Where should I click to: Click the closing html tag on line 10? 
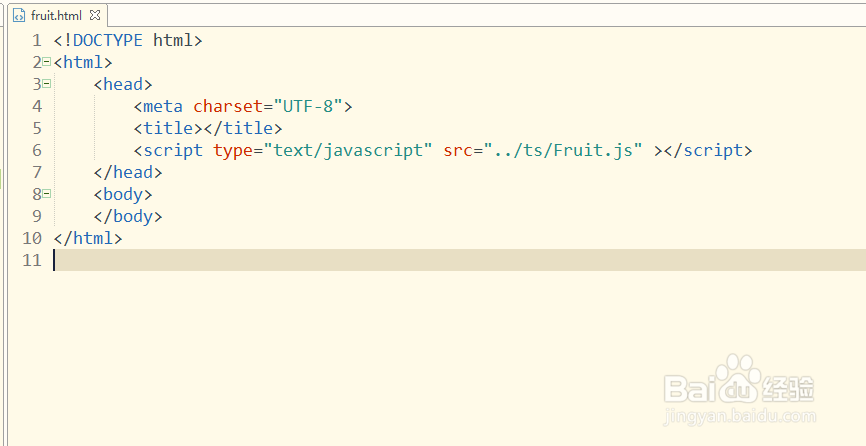(88, 238)
